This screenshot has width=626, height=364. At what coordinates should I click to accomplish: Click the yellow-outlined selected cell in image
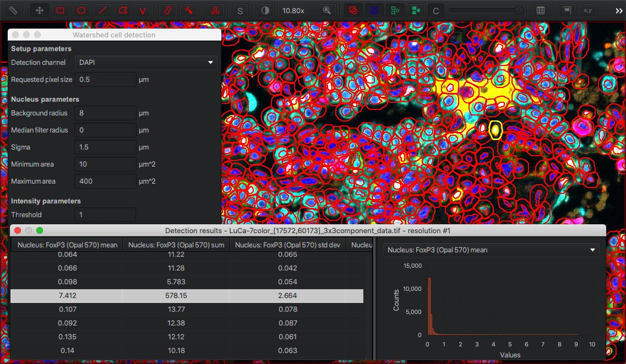(496, 130)
